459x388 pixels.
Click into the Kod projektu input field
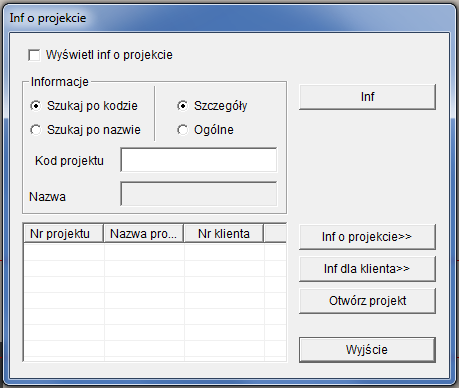[199, 160]
